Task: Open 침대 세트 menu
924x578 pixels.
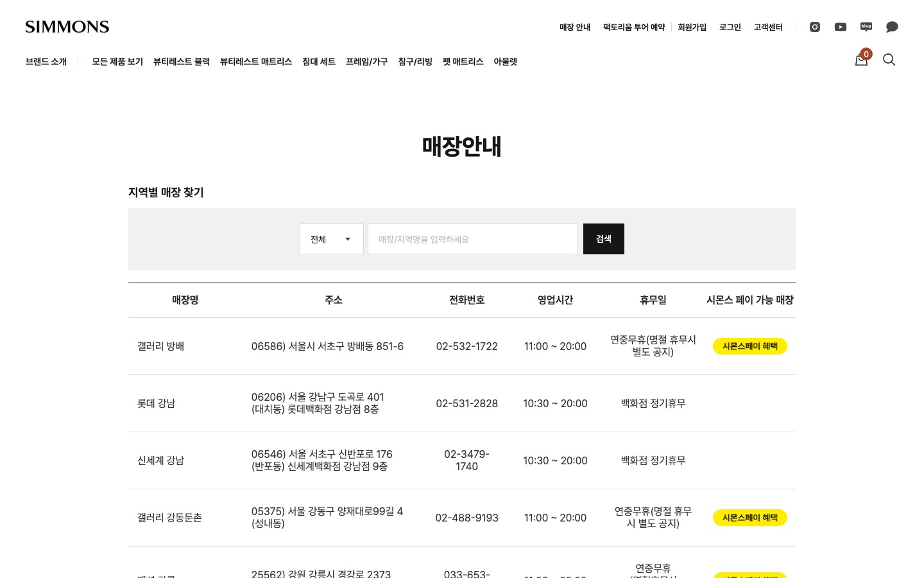Action: click(x=319, y=62)
